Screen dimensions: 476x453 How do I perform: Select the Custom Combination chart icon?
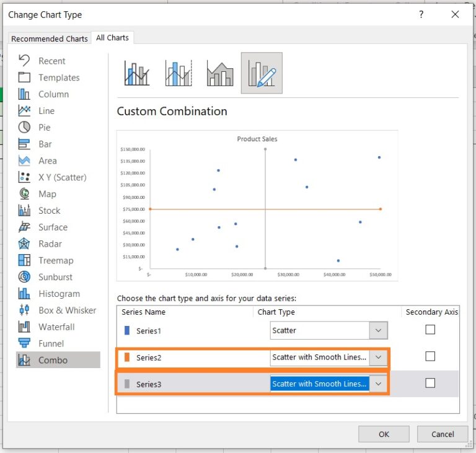(262, 73)
